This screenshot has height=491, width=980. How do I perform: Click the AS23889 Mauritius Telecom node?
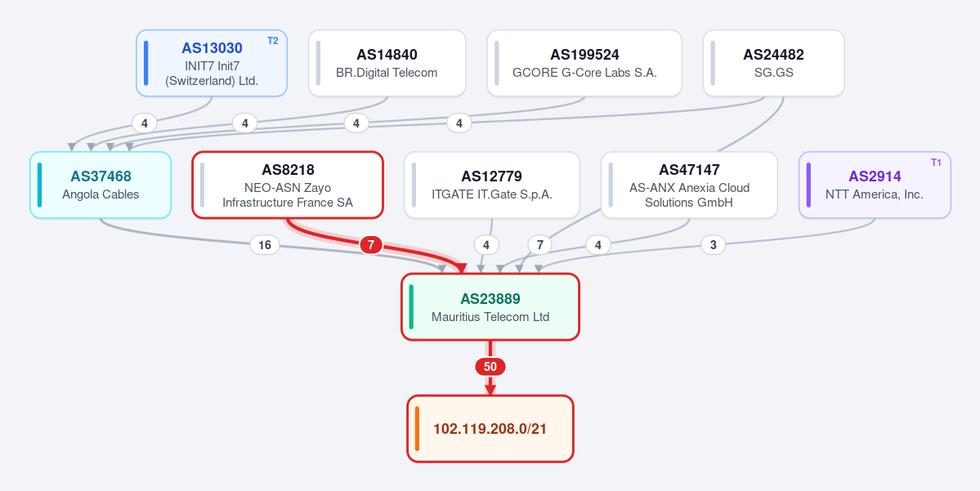[x=490, y=306]
